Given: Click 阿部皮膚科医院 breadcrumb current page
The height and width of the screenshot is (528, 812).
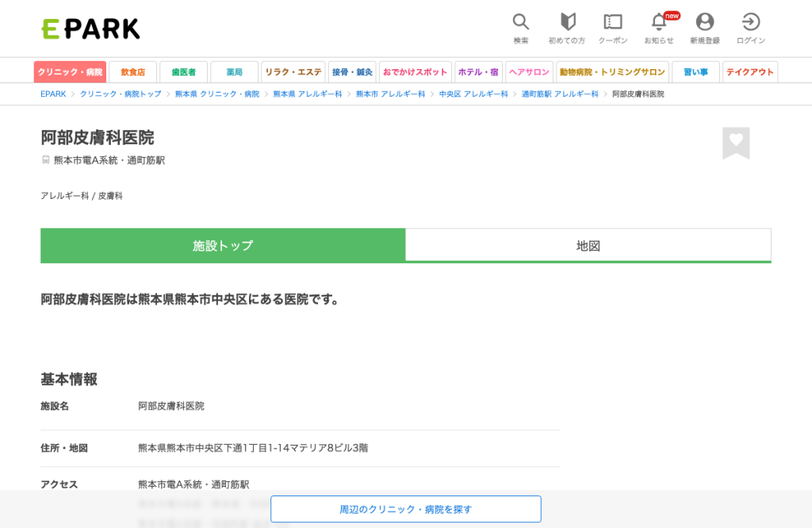Looking at the screenshot, I should tap(638, 94).
